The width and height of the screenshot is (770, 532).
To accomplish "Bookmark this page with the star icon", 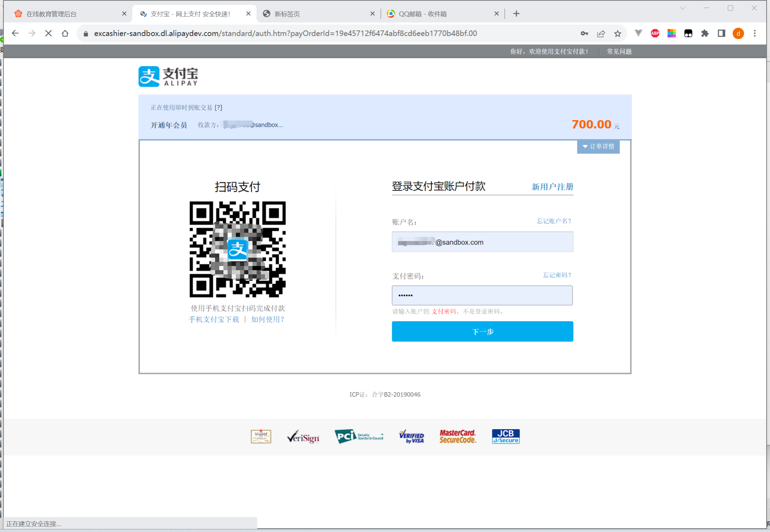I will (618, 33).
